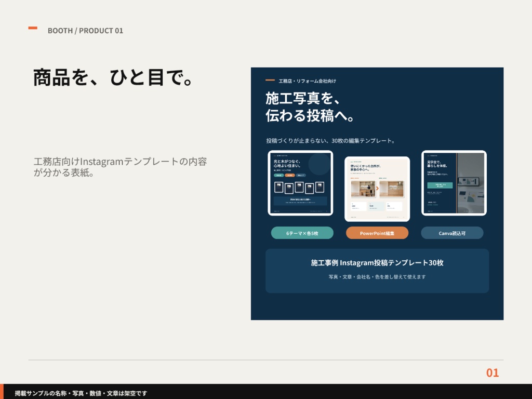Open the 見学会で、暮らしを体感 template thumbnail
Screen dimensions: 532x399
[454, 183]
